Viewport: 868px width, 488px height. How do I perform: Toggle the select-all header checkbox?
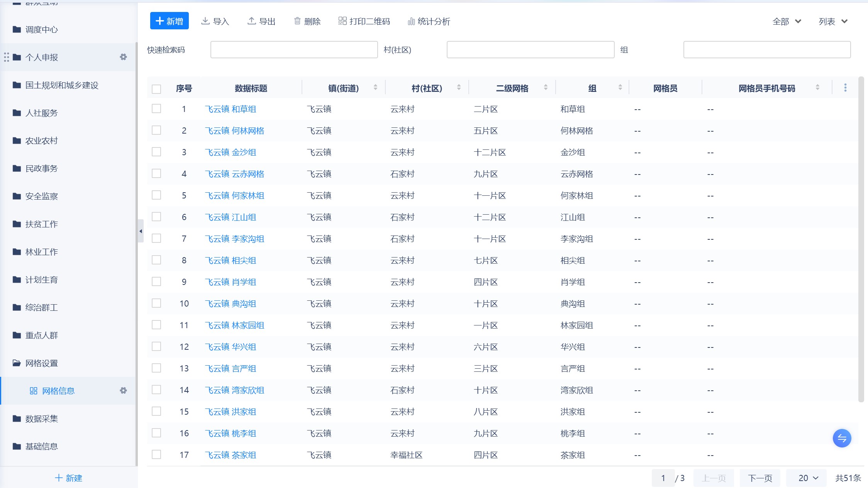click(156, 89)
